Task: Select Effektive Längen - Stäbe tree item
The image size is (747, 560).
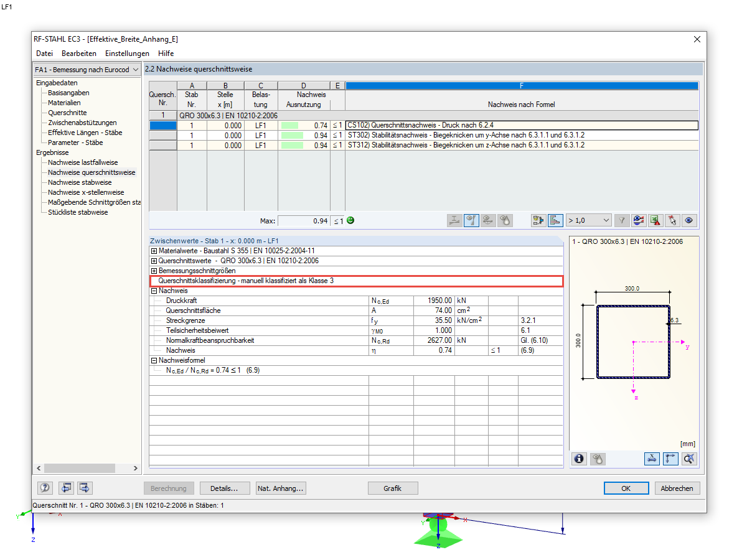Action: pos(85,133)
